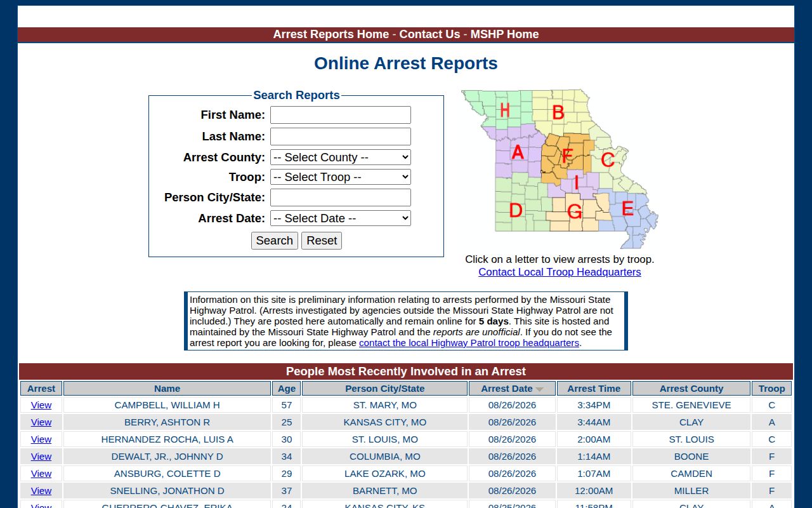Click LAKE OZARK, MO cell

tap(385, 474)
